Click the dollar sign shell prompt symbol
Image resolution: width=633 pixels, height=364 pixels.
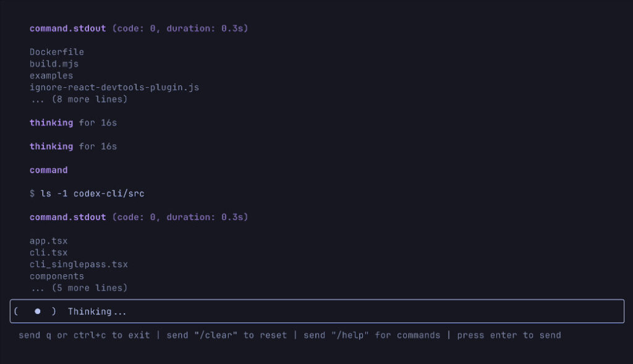32,193
